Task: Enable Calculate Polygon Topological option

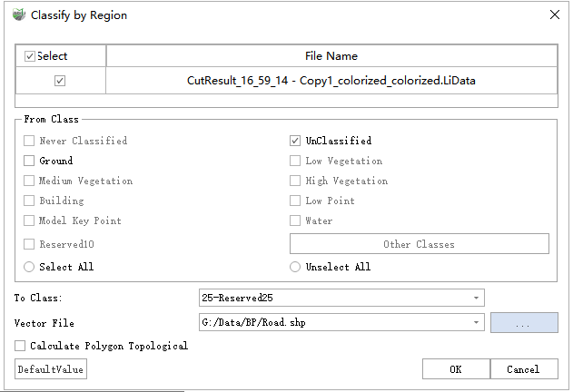Action: tap(21, 346)
